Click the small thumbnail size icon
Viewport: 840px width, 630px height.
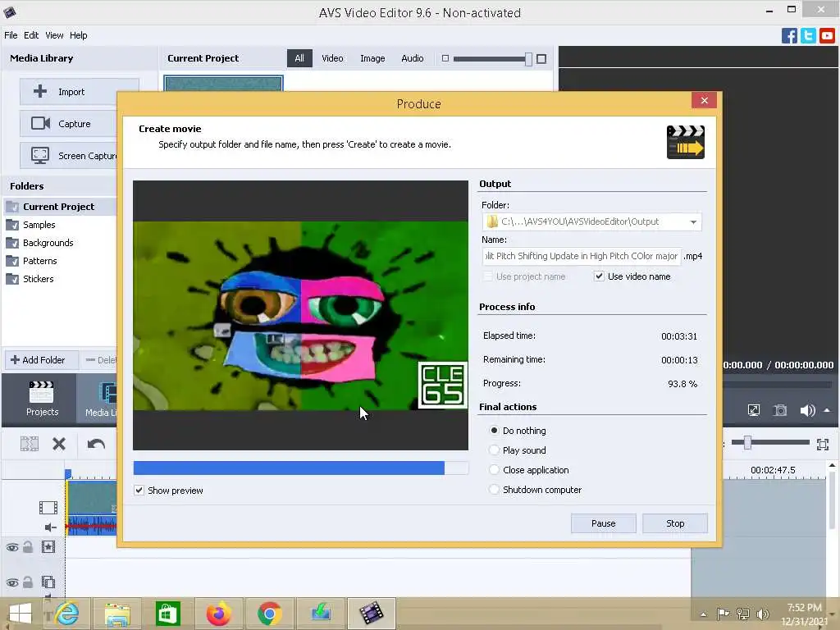pyautogui.click(x=445, y=58)
